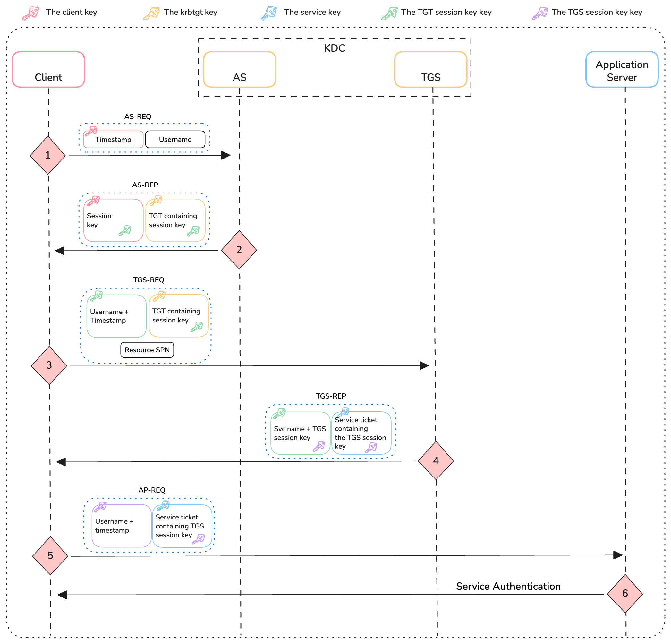
Task: Click the green TGT session key legend icon
Action: 389,13
